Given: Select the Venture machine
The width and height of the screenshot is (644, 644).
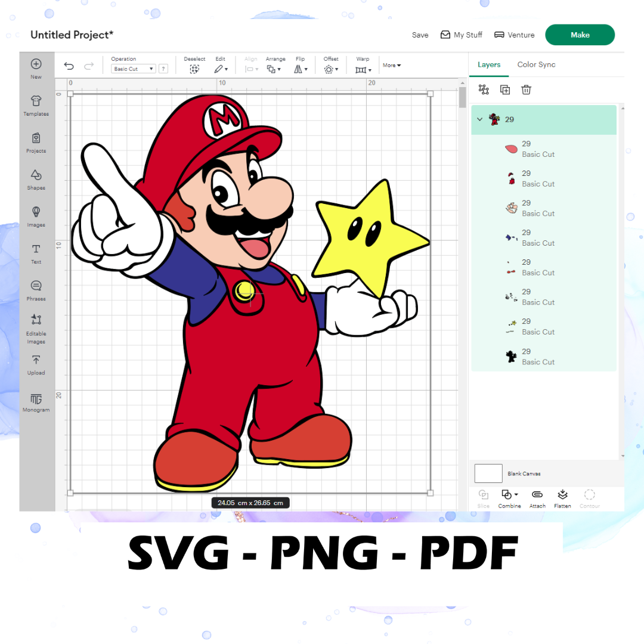Looking at the screenshot, I should pyautogui.click(x=514, y=35).
